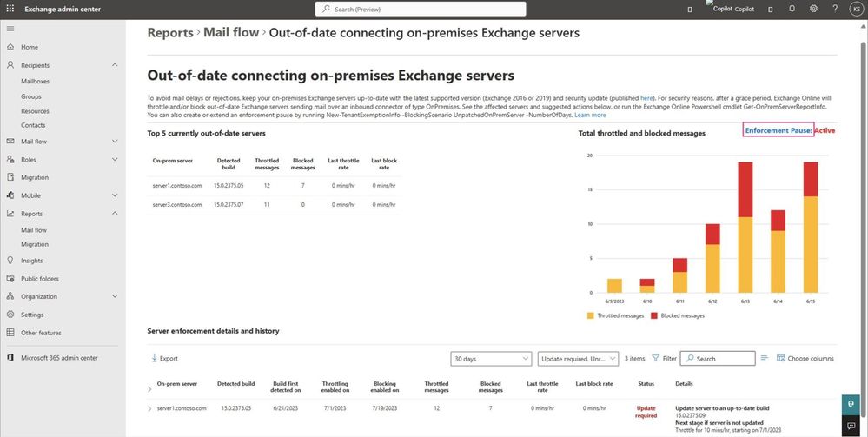Expand the server1.contoso.com row chevron
The image size is (868, 437).
pos(149,408)
